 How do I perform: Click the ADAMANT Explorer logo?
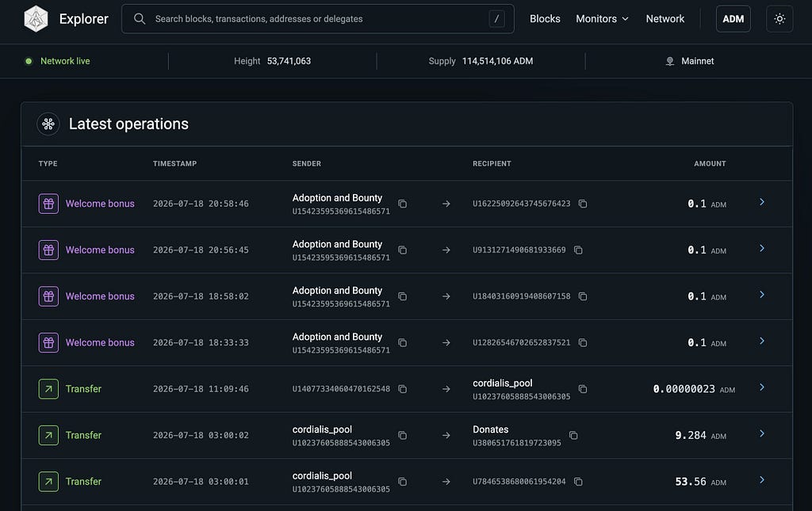(x=36, y=19)
